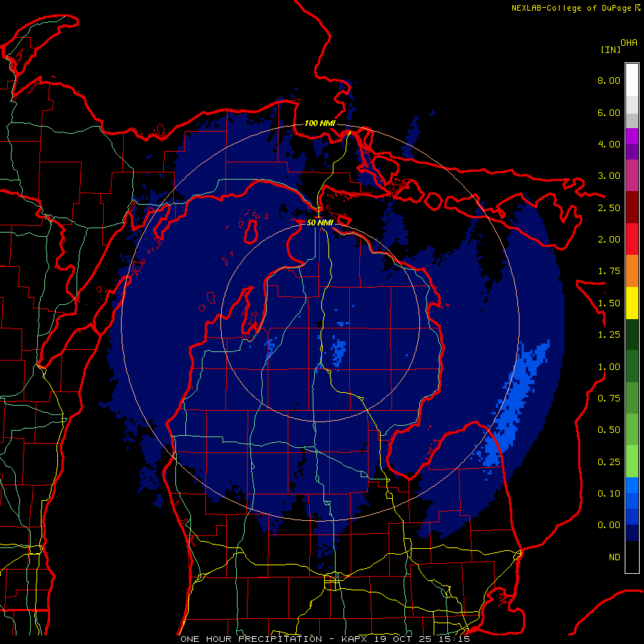Click the 2.50 legend value

(609, 208)
